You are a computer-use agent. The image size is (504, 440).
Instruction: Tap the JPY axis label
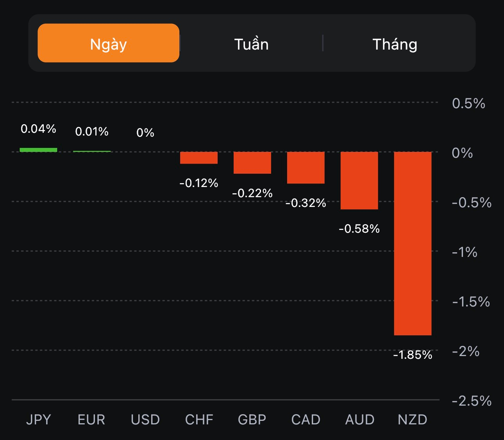pyautogui.click(x=38, y=420)
